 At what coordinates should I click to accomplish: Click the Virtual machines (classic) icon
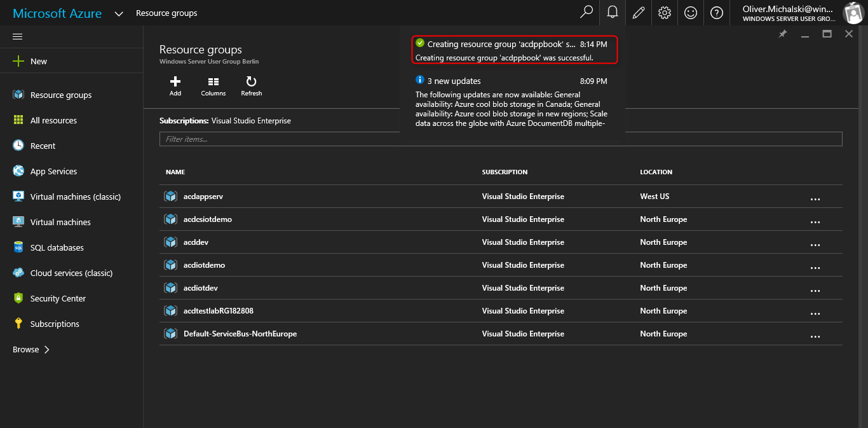[18, 197]
